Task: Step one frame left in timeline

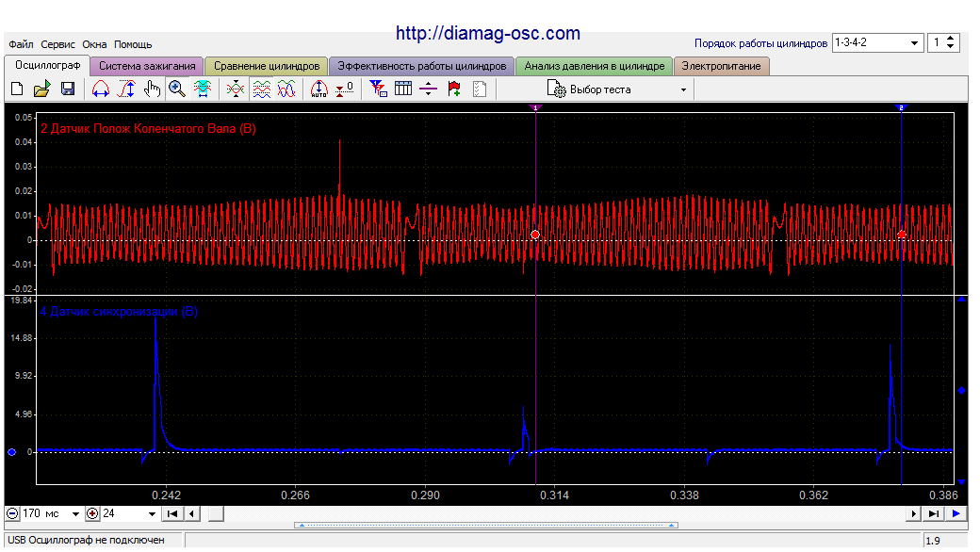Action: [192, 513]
